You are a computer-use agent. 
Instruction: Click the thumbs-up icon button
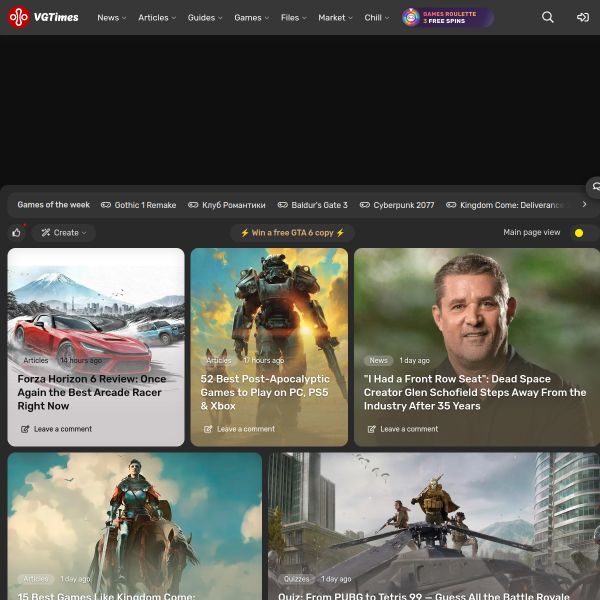click(x=16, y=233)
